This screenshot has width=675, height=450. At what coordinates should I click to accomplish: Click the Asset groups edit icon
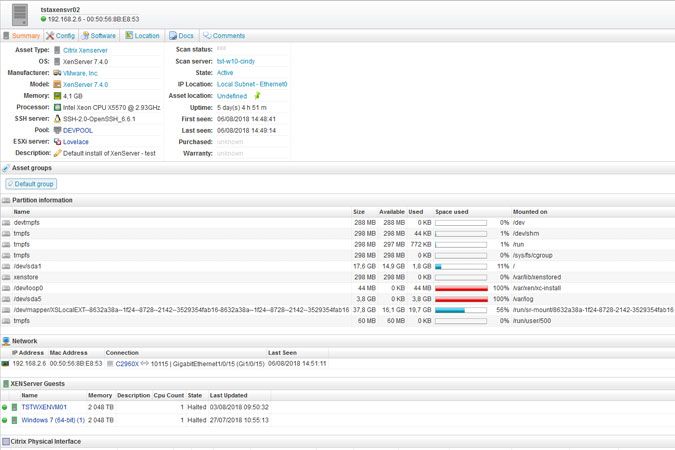click(x=6, y=168)
